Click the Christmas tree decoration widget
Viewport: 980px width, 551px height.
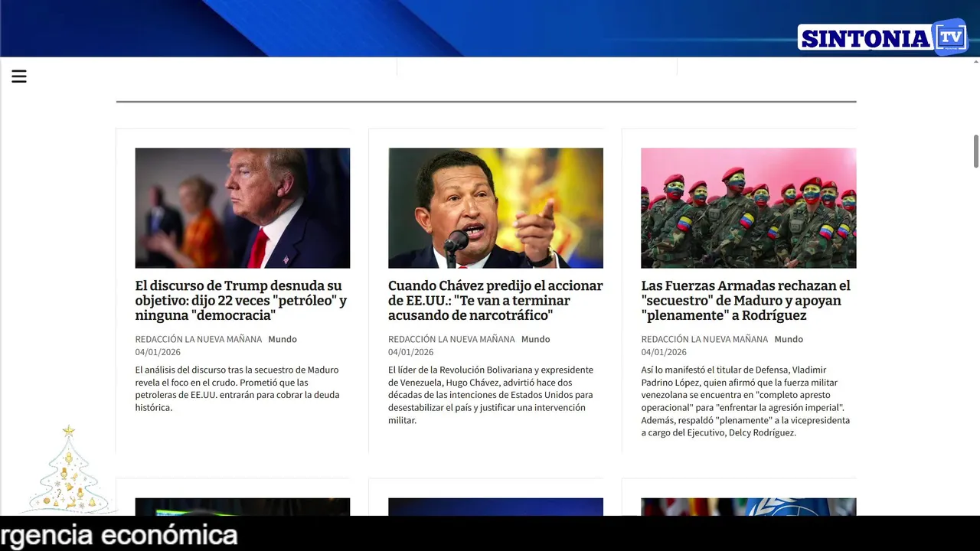[x=69, y=469]
